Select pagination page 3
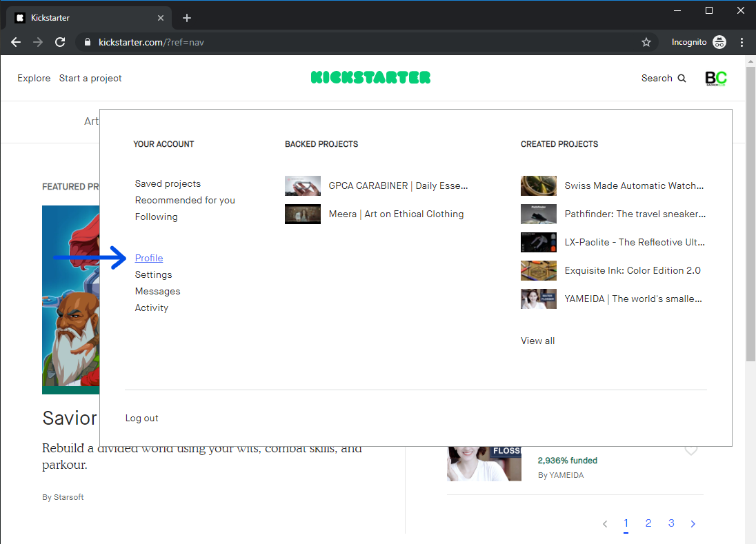The width and height of the screenshot is (756, 544). tap(671, 523)
